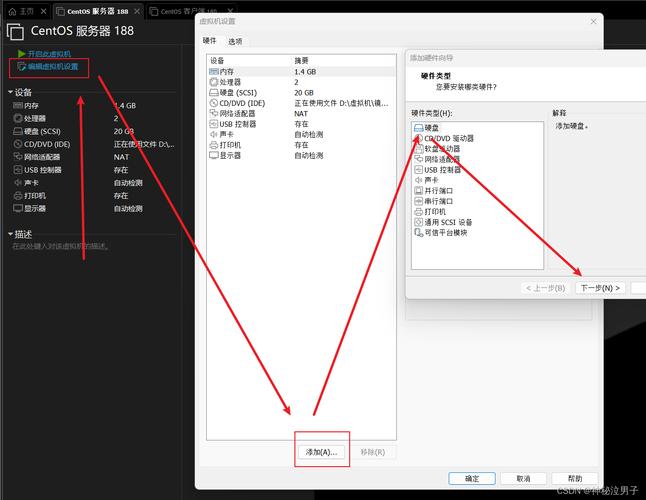Click 下一步(N) > next button in wizard
Screen dimensions: 646x500
pyautogui.click(x=600, y=288)
